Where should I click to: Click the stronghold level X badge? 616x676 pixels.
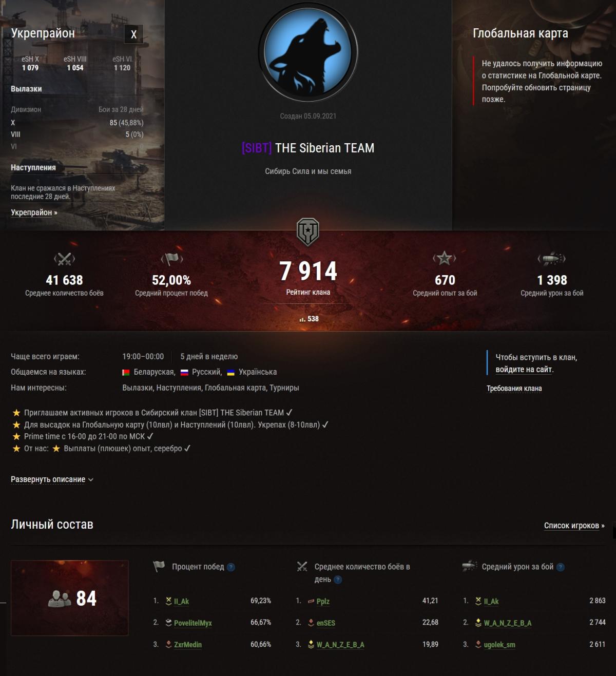point(133,34)
